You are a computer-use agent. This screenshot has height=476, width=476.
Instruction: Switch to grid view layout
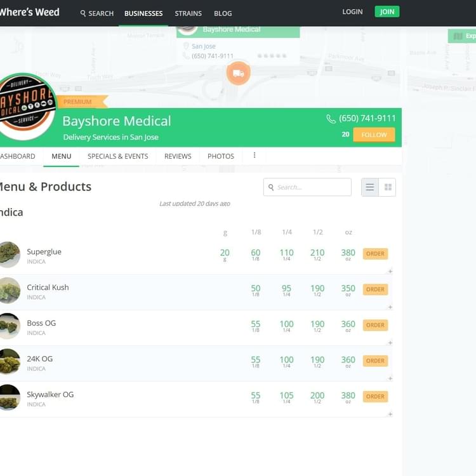(x=388, y=187)
